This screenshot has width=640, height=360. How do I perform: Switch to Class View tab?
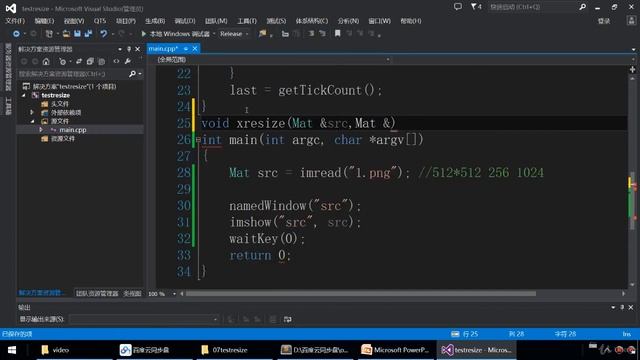tap(132, 293)
